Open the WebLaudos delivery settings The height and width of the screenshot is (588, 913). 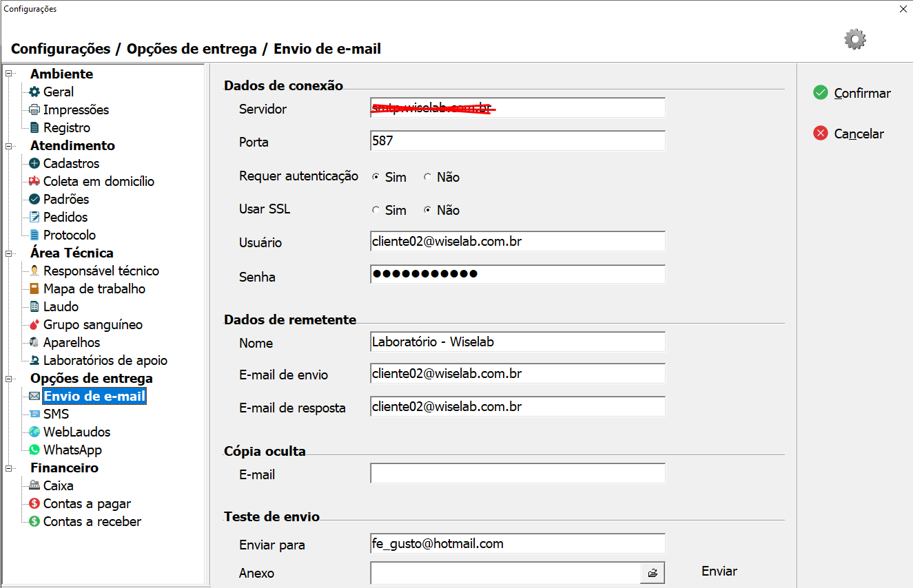click(x=77, y=432)
